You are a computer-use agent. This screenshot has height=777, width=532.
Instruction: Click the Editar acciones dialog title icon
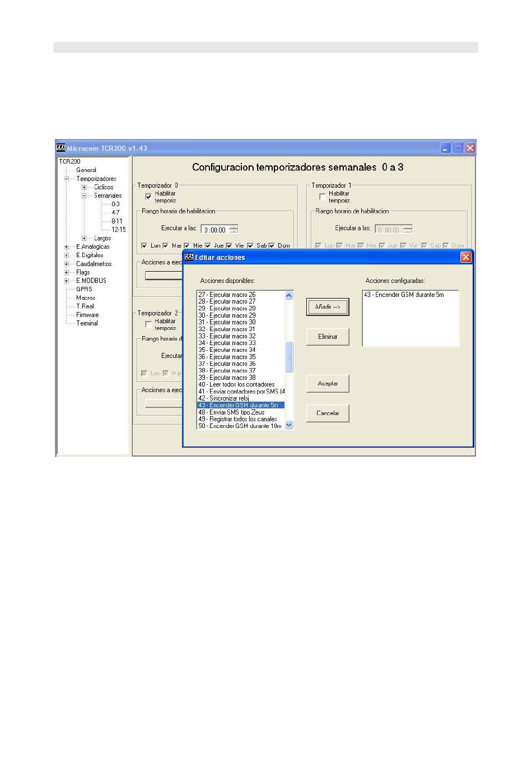189,257
